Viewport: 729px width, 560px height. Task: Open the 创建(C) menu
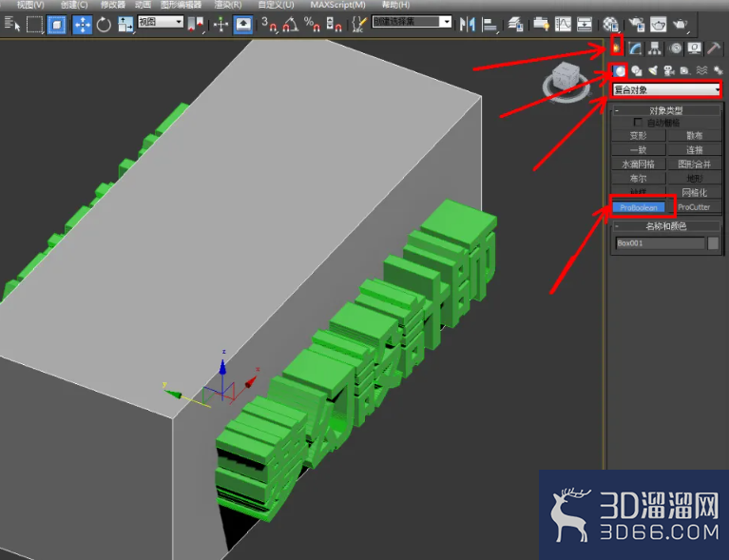pyautogui.click(x=74, y=5)
